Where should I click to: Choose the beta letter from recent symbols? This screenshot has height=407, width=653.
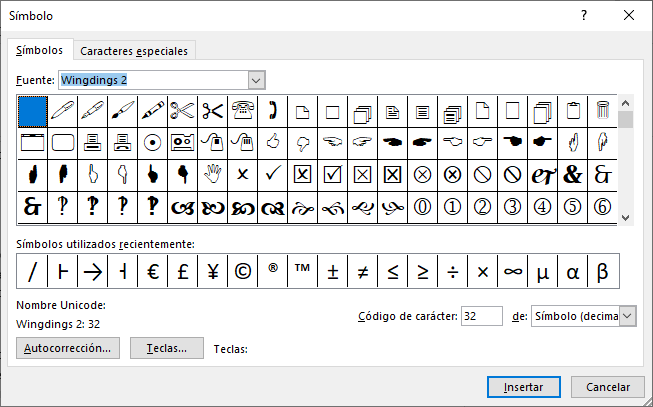[603, 270]
